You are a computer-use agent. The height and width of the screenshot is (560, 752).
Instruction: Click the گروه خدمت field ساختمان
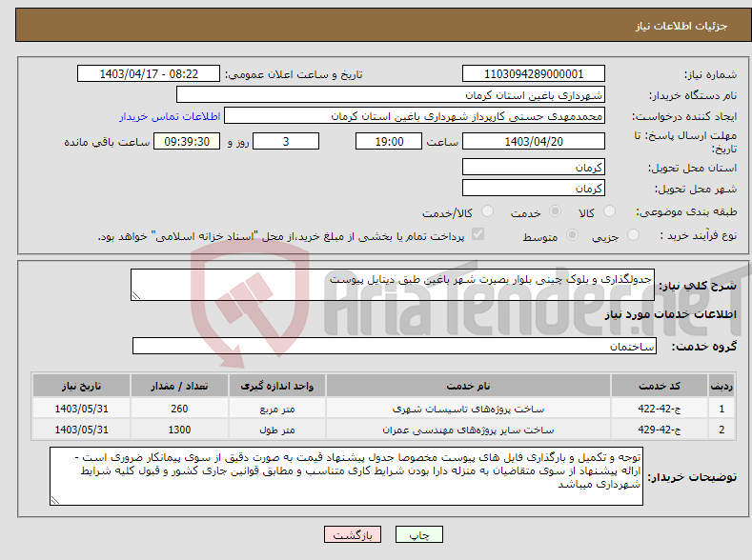point(395,346)
